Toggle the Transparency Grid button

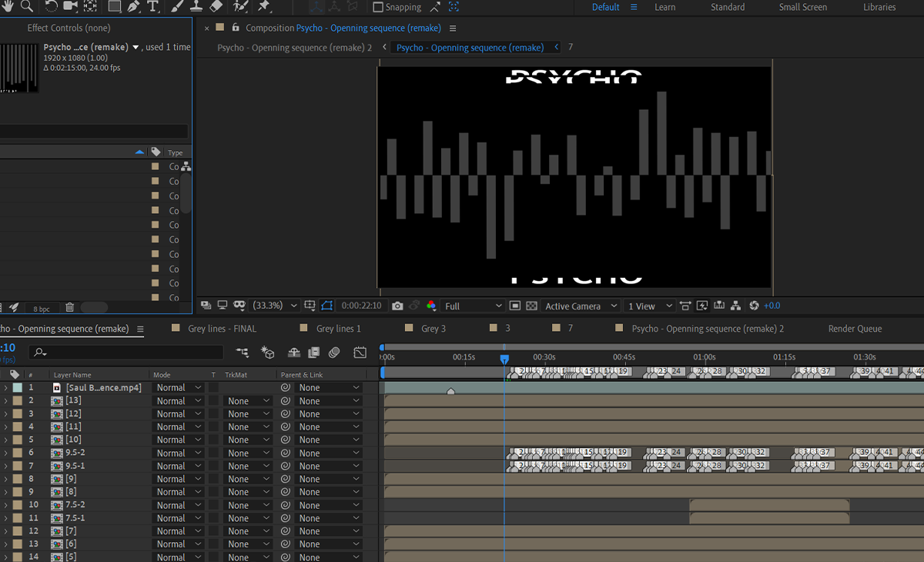pyautogui.click(x=531, y=306)
